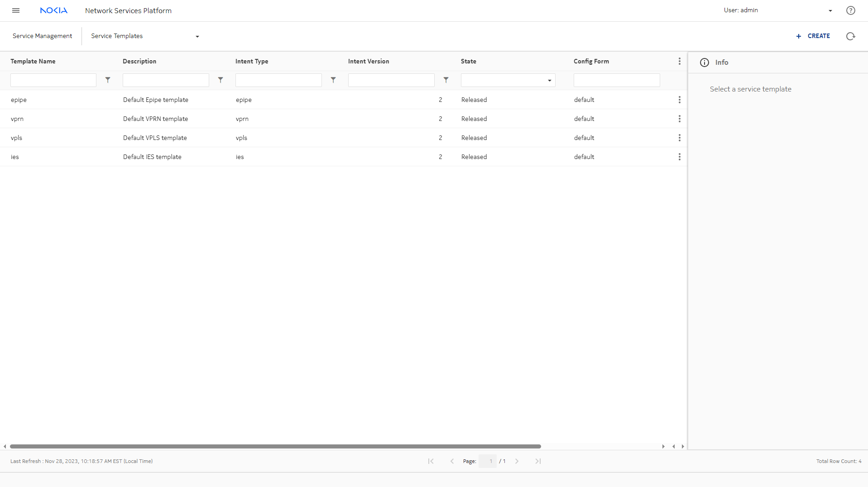This screenshot has width=868, height=487.
Task: Open table column settings menu
Action: tap(679, 62)
